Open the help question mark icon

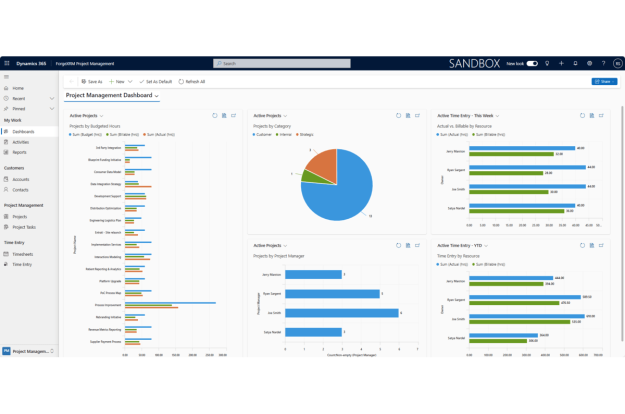pyautogui.click(x=603, y=63)
